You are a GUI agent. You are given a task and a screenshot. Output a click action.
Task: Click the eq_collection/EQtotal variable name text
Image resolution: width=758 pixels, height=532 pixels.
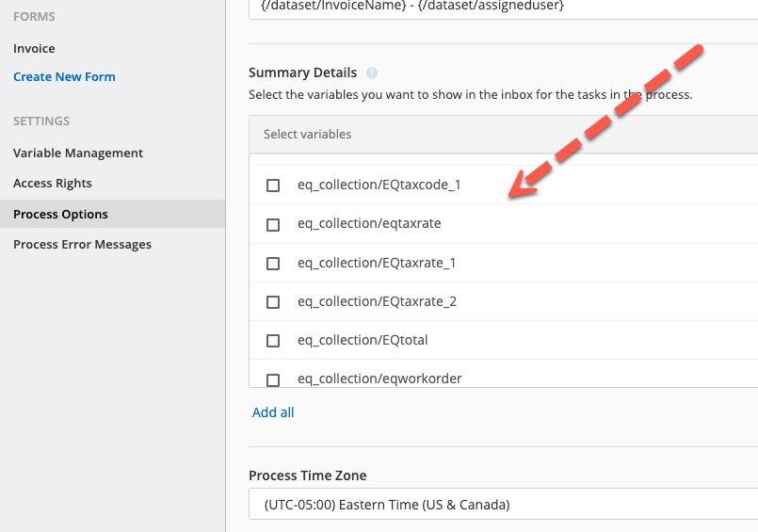click(363, 340)
